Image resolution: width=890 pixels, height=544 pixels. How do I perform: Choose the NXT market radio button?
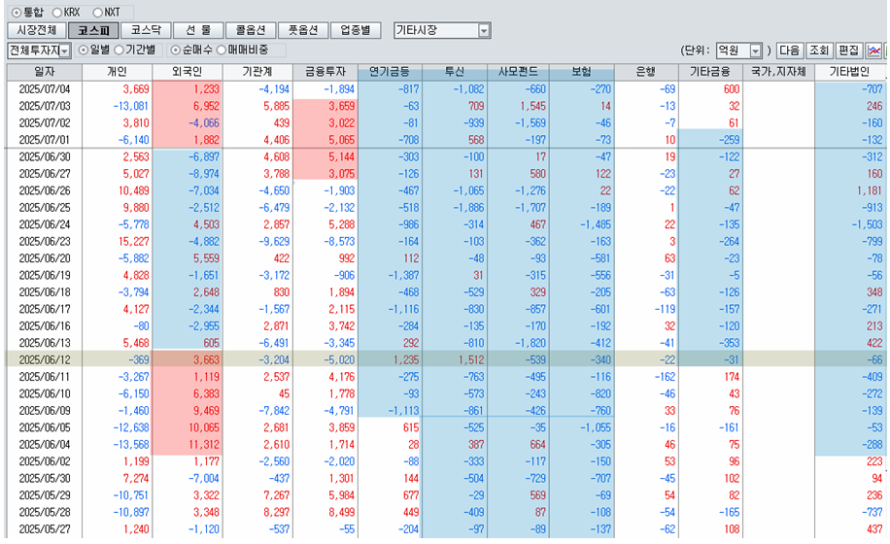point(111,11)
